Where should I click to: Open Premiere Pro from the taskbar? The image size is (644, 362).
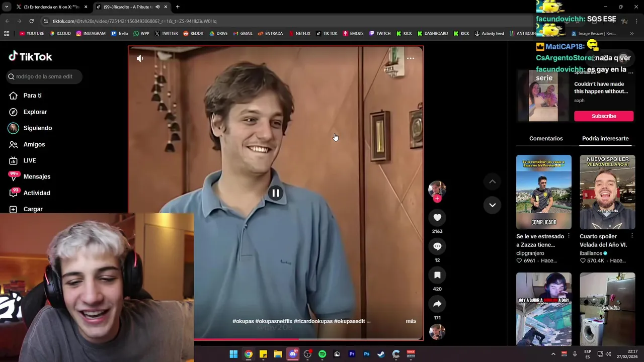[x=352, y=354]
